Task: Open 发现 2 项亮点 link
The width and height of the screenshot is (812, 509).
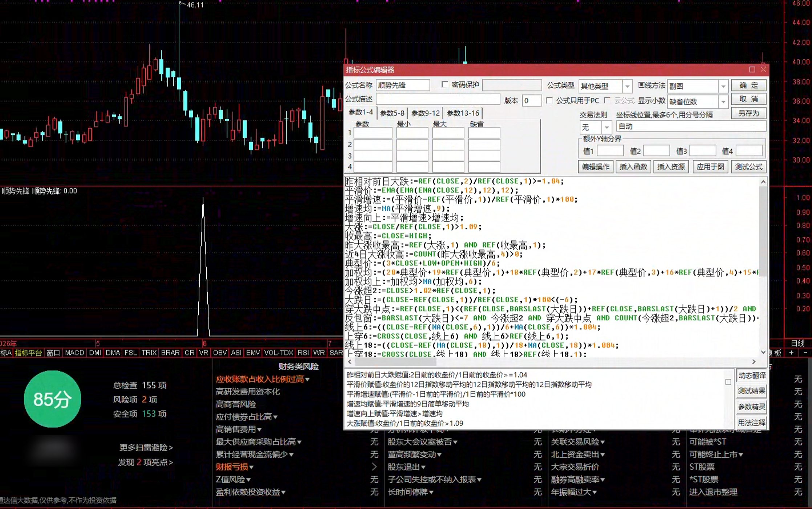Action: point(145,463)
